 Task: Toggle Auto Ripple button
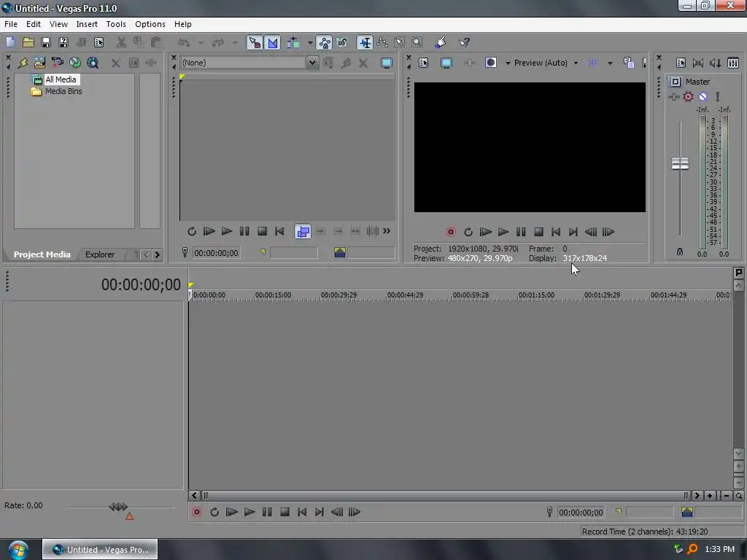tap(293, 42)
